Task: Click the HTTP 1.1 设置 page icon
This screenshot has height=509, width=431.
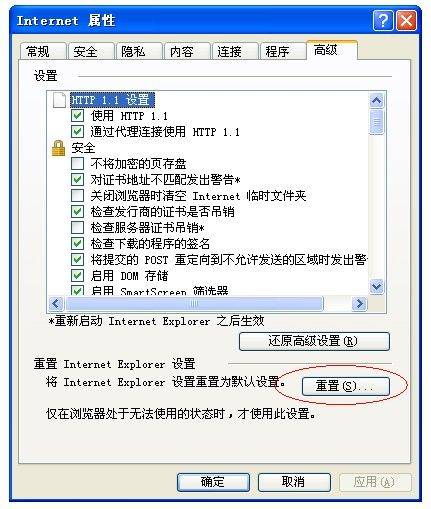Action: click(59, 100)
